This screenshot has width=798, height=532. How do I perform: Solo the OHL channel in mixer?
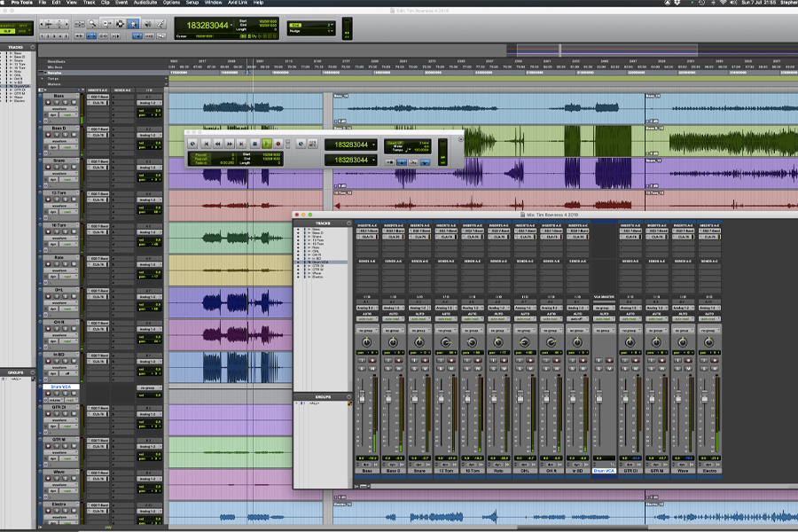pyautogui.click(x=520, y=368)
